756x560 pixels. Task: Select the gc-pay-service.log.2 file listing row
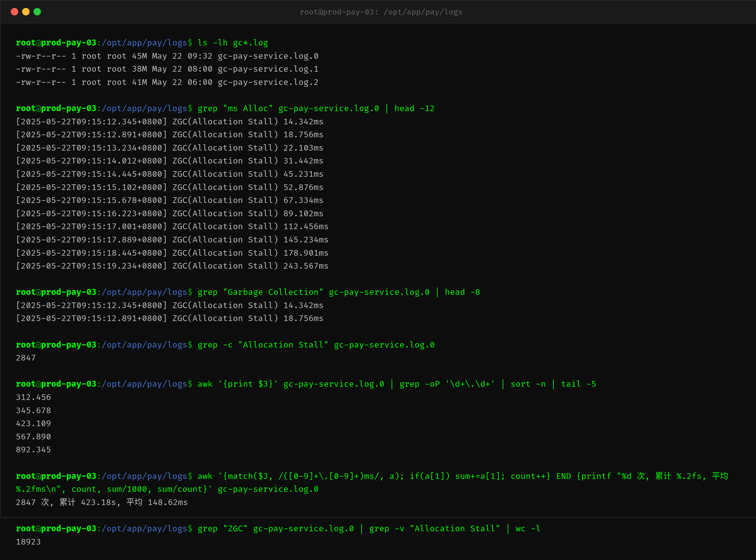tap(167, 82)
